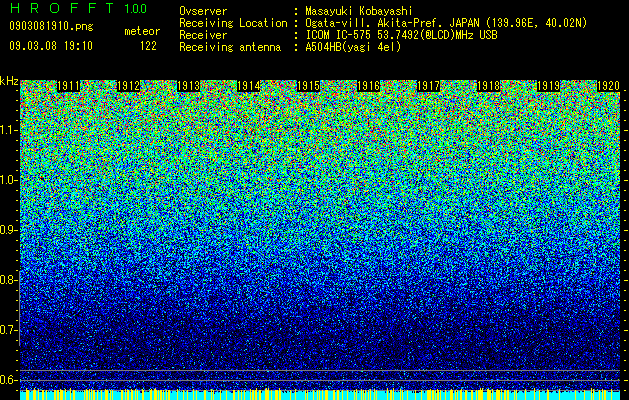Screen dimensions: 629x400
Task: Click the 1917 time marker
Action: (428, 86)
